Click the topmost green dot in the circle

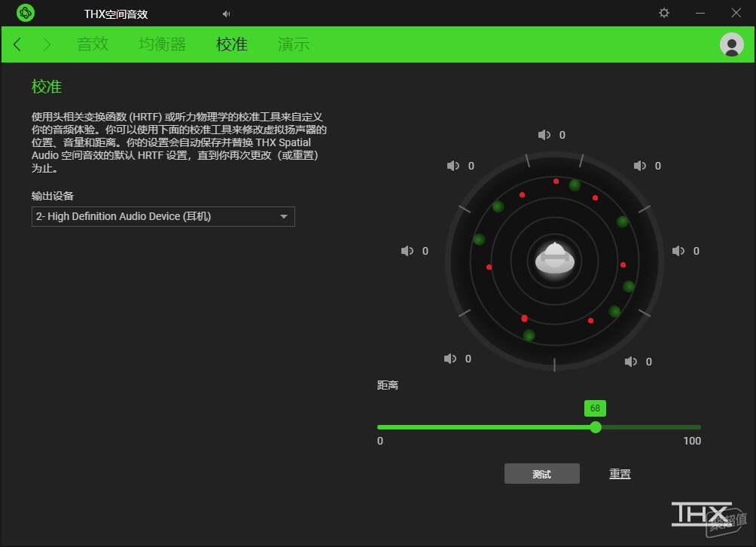[x=575, y=185]
